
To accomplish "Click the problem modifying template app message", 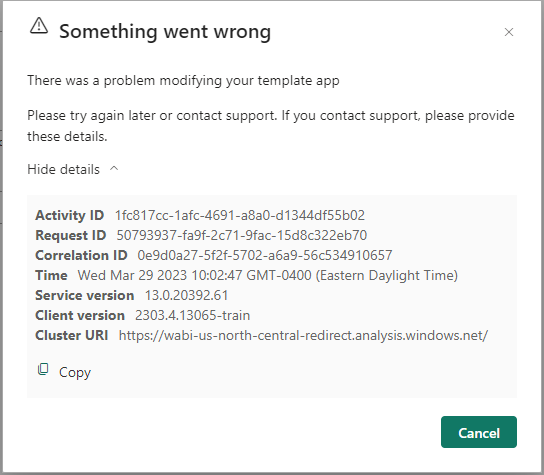I will (x=183, y=80).
